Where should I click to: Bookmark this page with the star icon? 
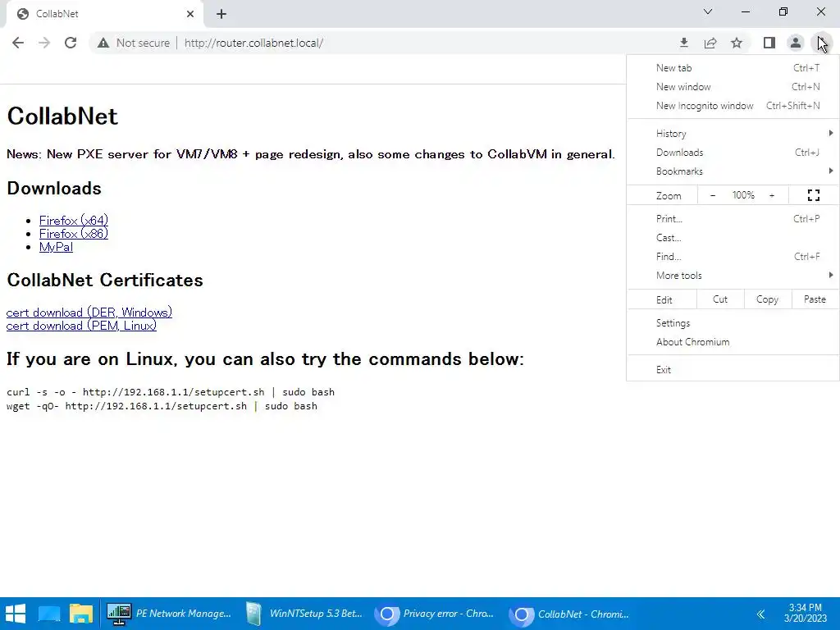737,43
